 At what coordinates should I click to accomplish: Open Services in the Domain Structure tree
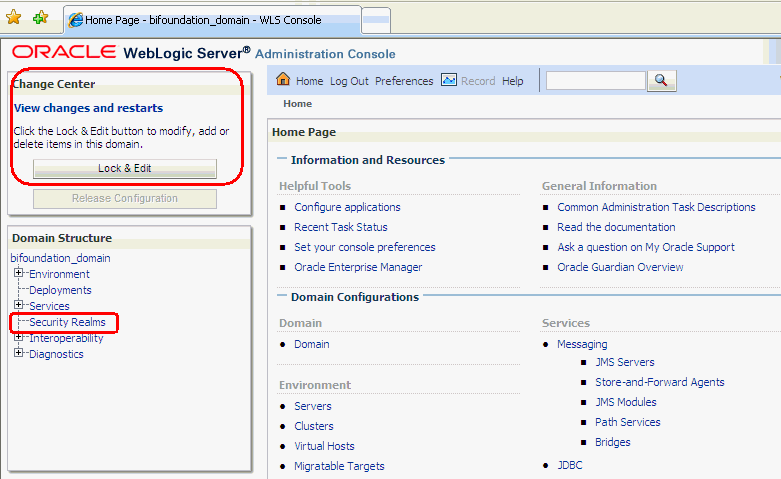click(49, 306)
